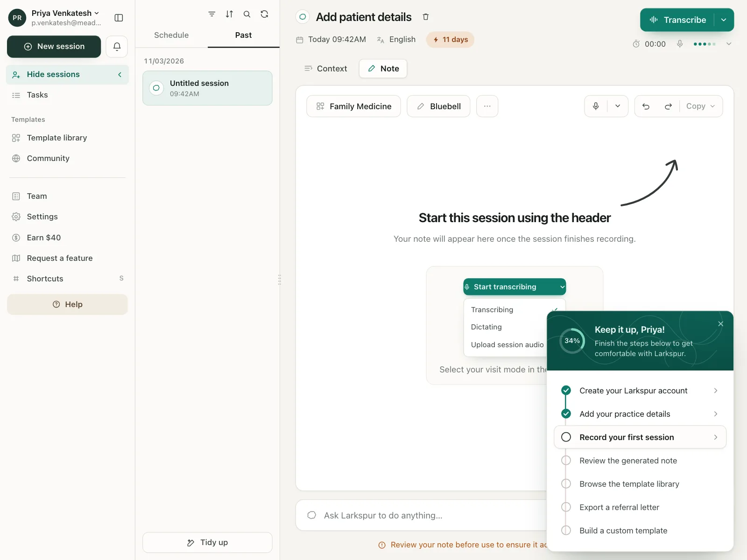The height and width of the screenshot is (560, 747).
Task: Select the Untitled session card
Action: (207, 88)
